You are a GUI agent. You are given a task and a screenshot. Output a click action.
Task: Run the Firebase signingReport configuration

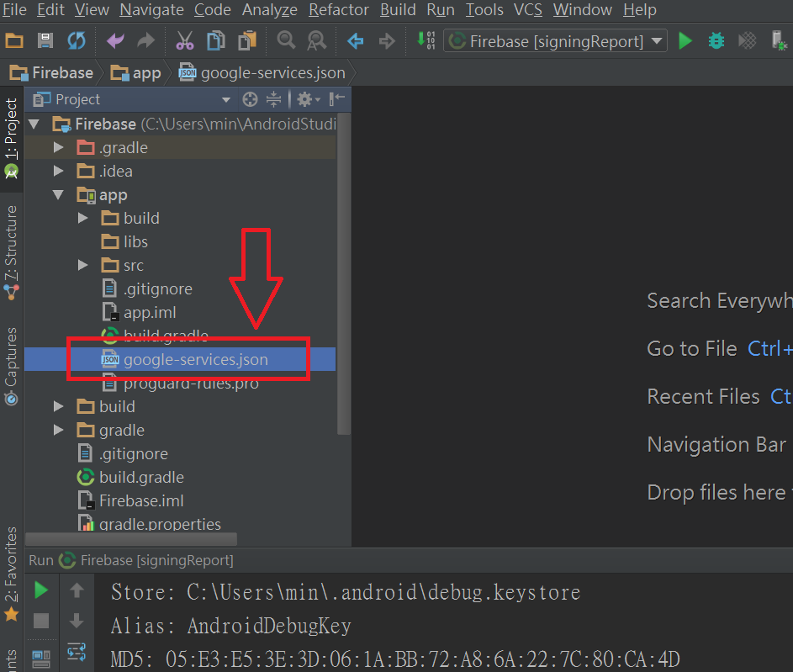685,40
